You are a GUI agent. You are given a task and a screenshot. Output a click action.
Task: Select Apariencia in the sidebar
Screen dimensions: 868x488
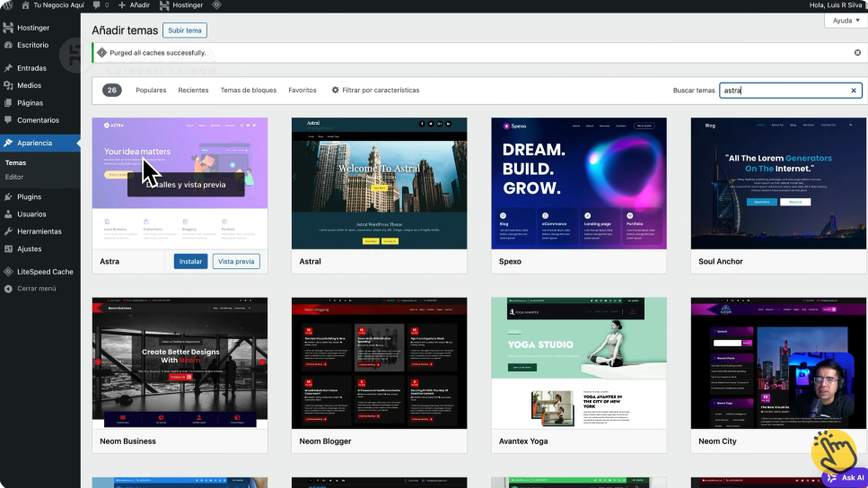point(34,143)
